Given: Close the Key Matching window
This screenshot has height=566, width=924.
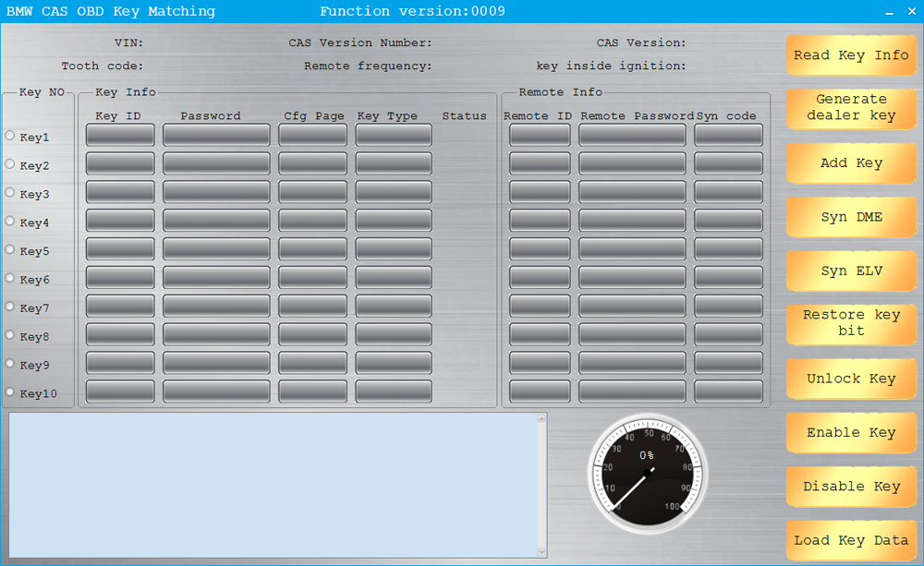Looking at the screenshot, I should click(912, 12).
